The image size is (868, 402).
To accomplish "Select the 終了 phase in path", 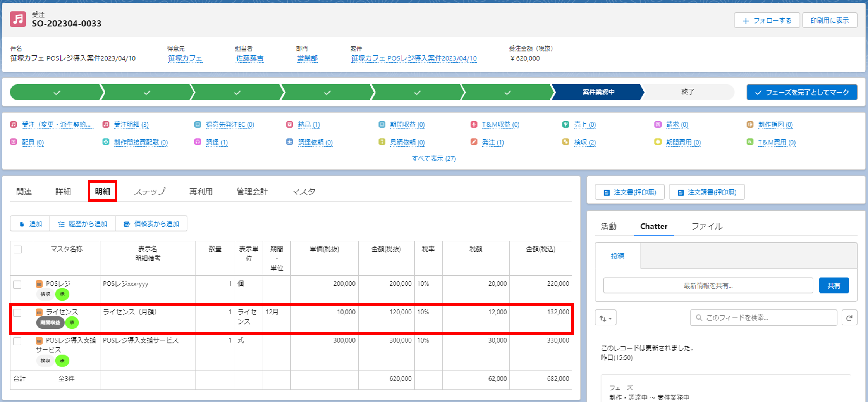I will click(x=688, y=92).
